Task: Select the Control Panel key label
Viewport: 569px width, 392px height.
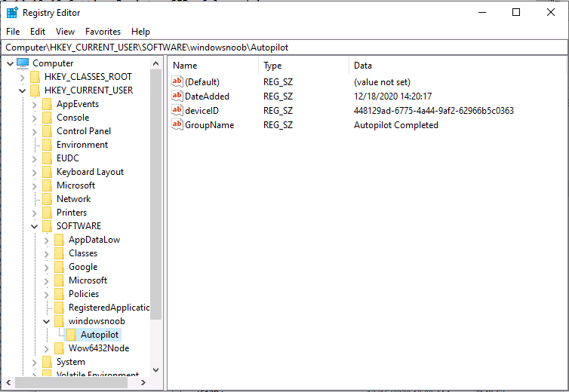Action: click(x=84, y=131)
